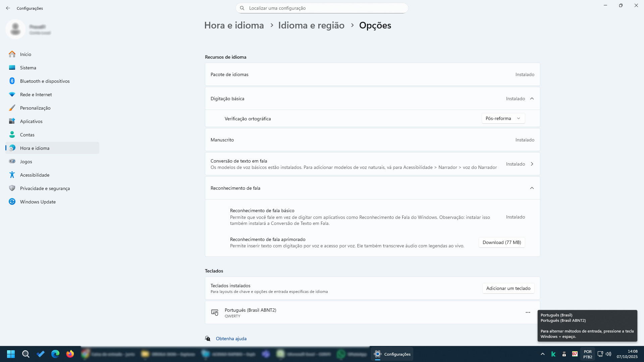644x362 pixels.
Task: Navigate to Idioma e região breadcrumb
Action: tap(311, 25)
